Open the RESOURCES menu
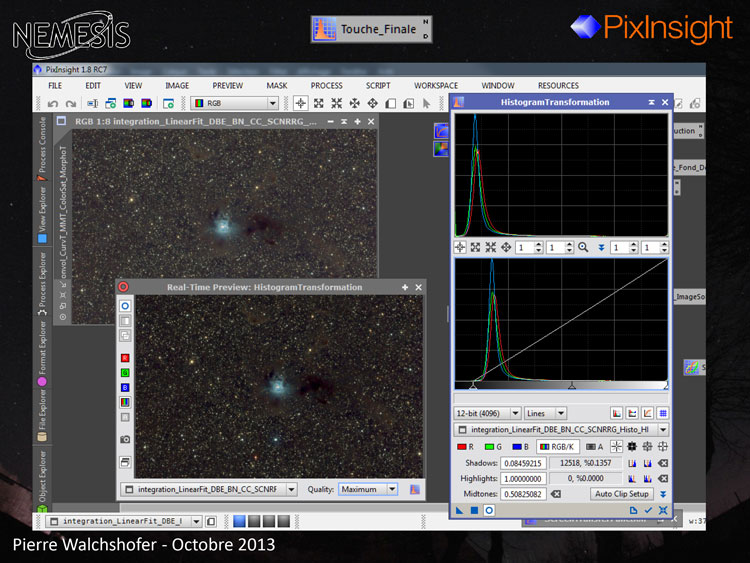Screen dimensions: 750x563 tap(558, 86)
